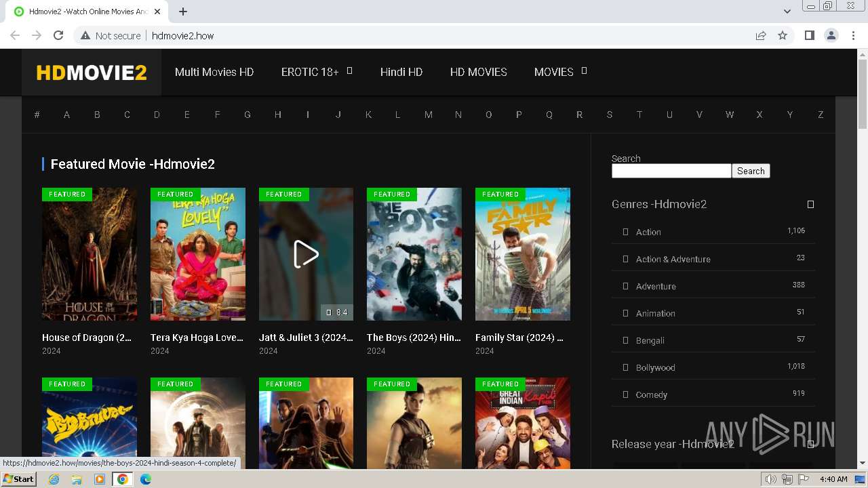868x488 pixels.
Task: Bookmark this page with the star
Action: coord(783,35)
